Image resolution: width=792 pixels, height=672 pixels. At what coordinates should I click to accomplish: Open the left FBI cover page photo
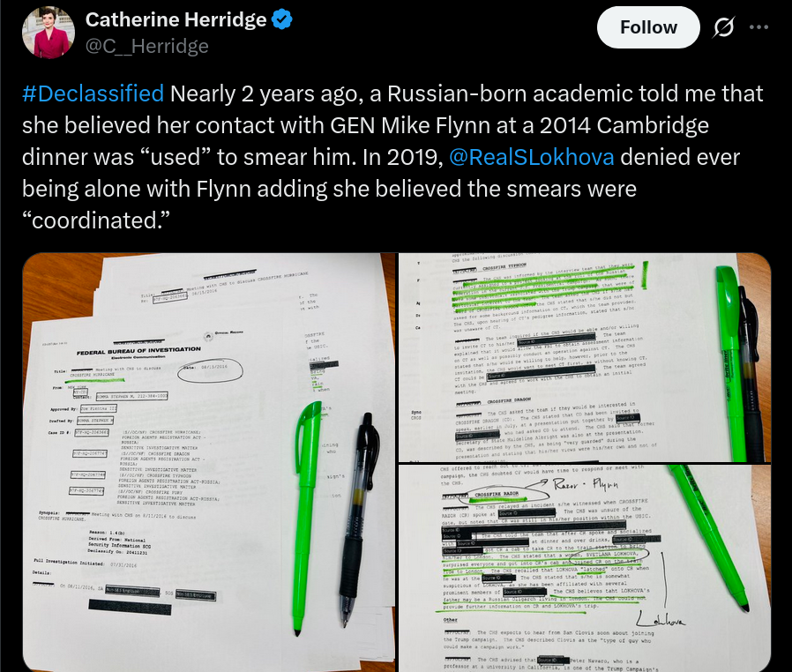click(209, 462)
